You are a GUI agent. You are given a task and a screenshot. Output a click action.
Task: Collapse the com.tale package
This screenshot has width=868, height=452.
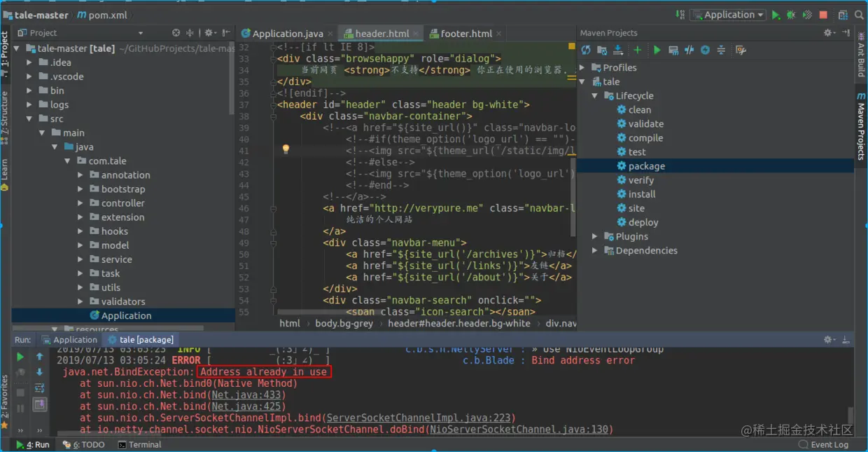coord(68,161)
